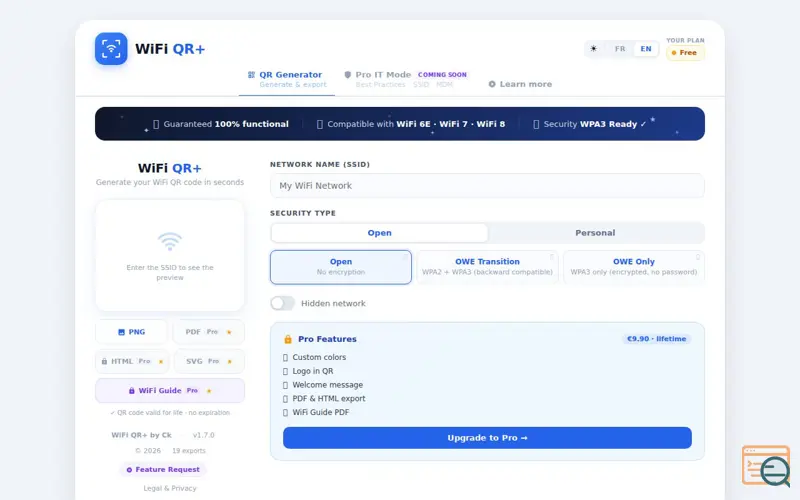
Task: Click the WiFi QR+ app logo icon
Action: click(x=111, y=49)
